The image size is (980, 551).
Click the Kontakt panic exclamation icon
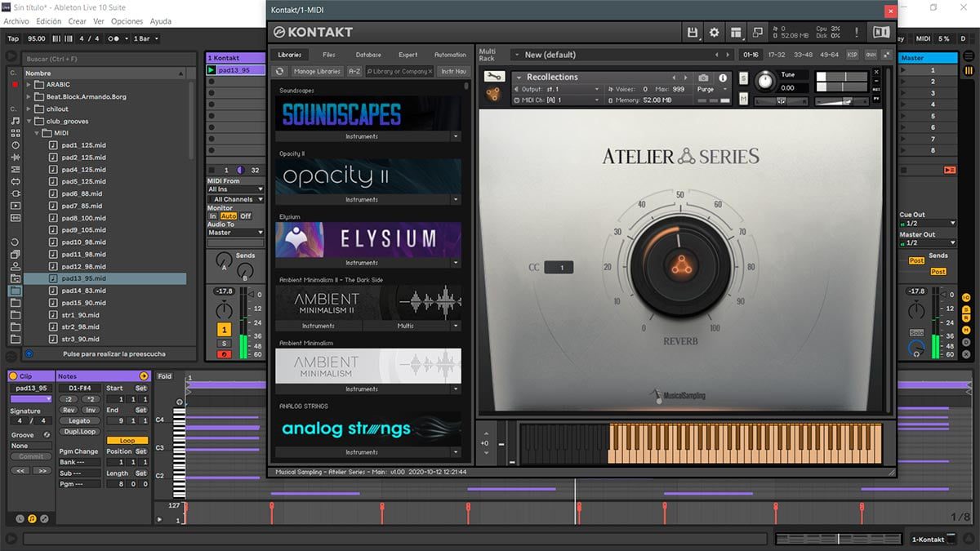click(x=857, y=33)
